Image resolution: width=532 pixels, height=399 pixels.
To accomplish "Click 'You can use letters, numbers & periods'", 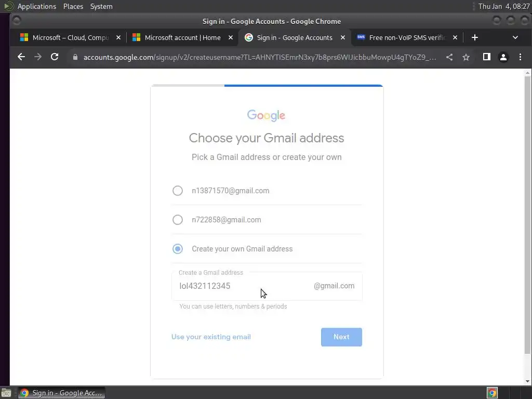I will tap(233, 307).
